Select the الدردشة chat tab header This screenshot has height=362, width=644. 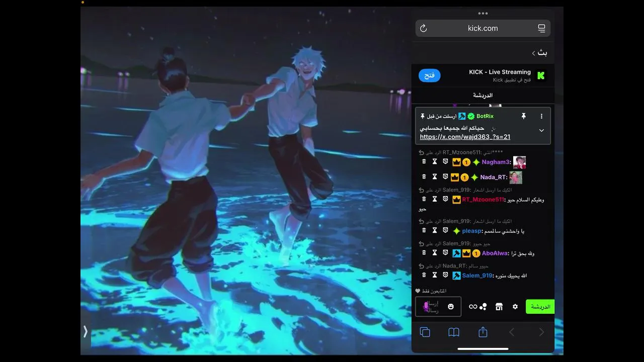click(x=483, y=95)
